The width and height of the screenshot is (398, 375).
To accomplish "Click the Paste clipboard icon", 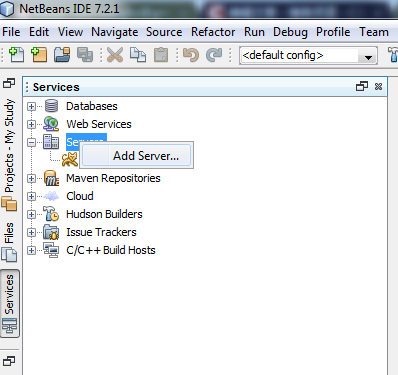I will click(x=161, y=55).
